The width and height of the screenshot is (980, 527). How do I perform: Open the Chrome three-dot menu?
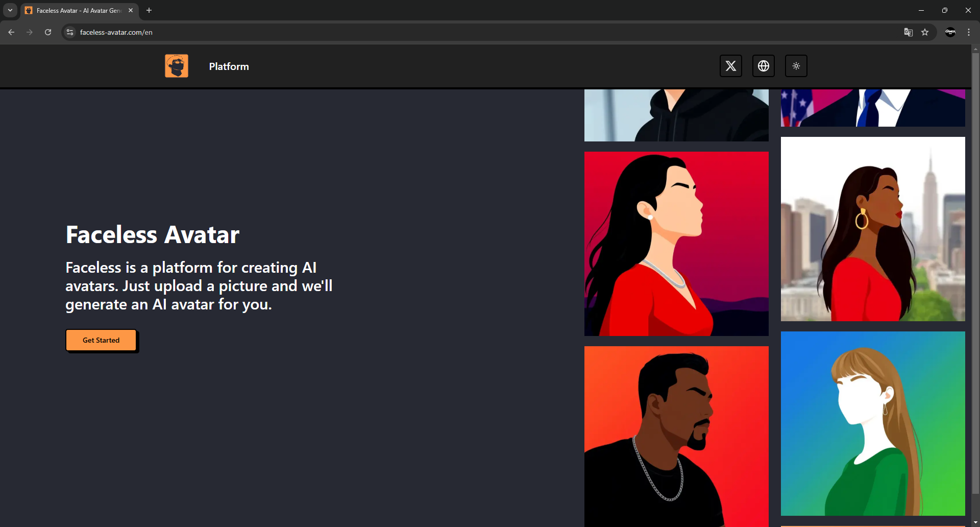(969, 32)
